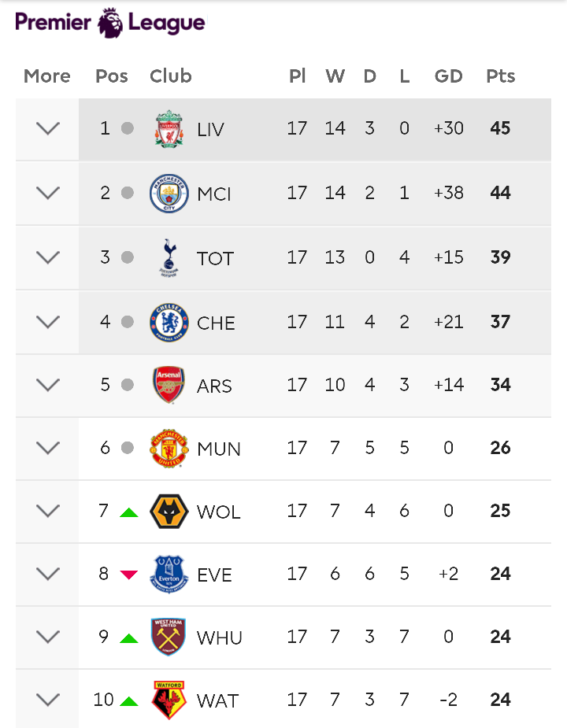Click the Everton club crest
Viewport: 567px width, 728px height.
(x=169, y=574)
